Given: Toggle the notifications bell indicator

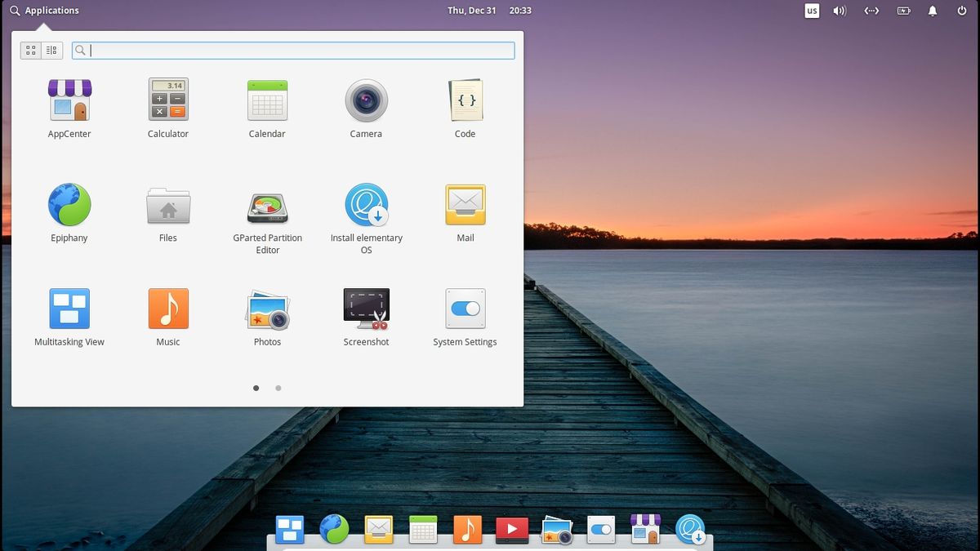Looking at the screenshot, I should 932,11.
